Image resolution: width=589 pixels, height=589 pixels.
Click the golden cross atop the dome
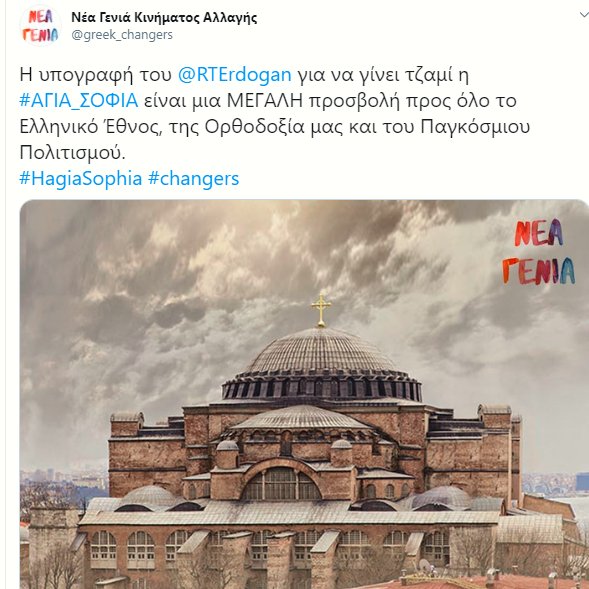point(321,310)
